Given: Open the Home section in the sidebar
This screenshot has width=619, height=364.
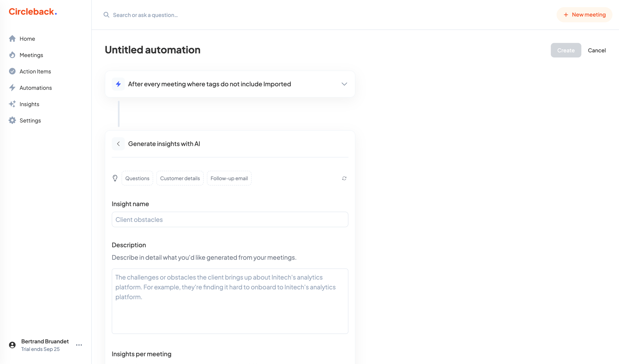Looking at the screenshot, I should pyautogui.click(x=27, y=38).
